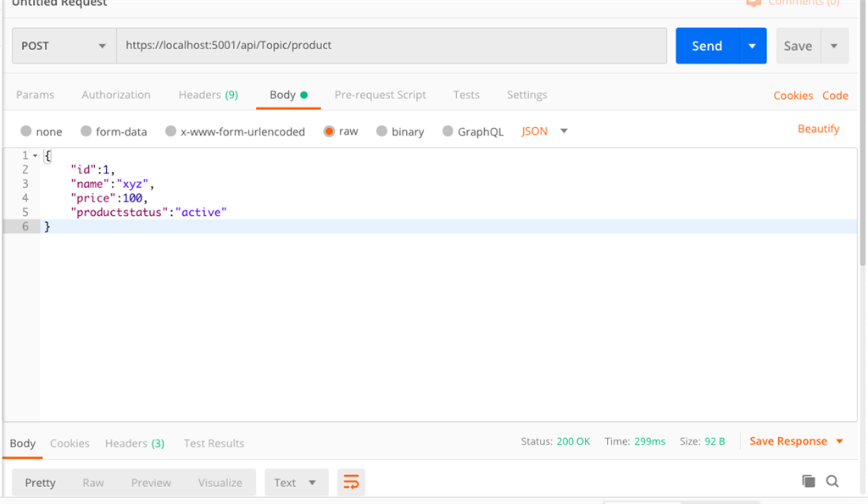Image resolution: width=868 pixels, height=504 pixels.
Task: Beautify the JSON request body
Action: pos(819,129)
